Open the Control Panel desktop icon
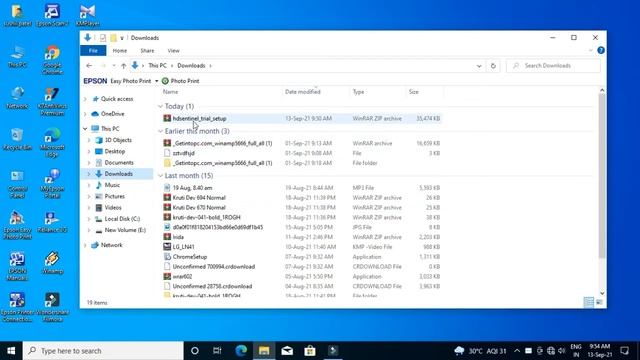The width and height of the screenshot is (640, 360). (x=17, y=184)
